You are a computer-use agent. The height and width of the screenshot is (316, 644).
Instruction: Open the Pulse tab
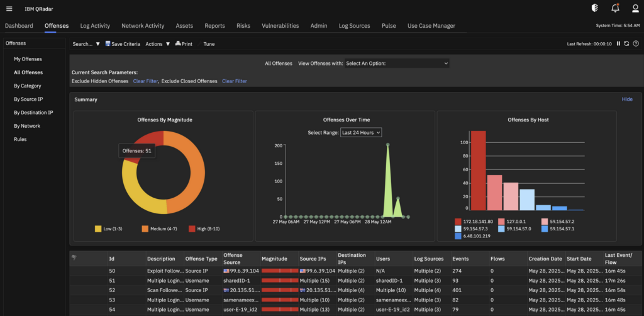389,25
